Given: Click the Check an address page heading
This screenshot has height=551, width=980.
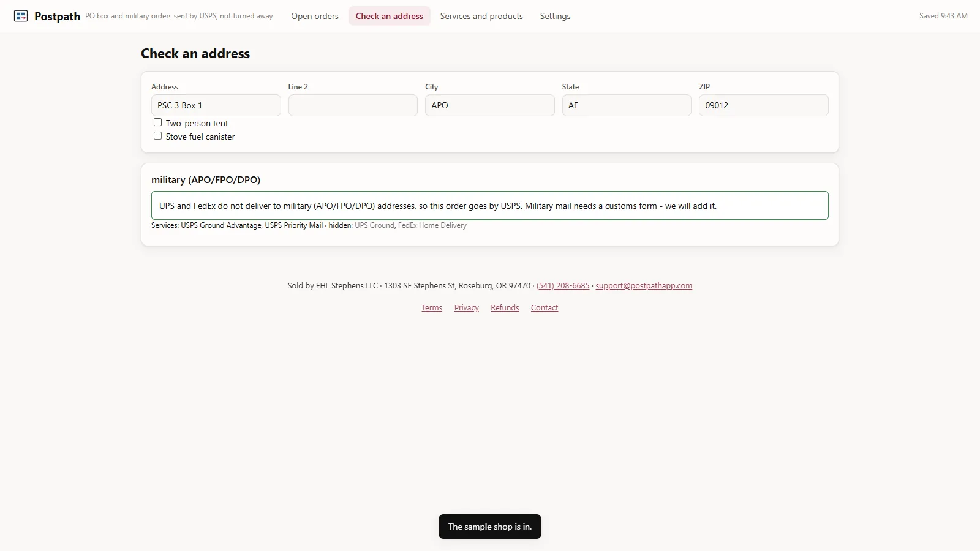Looking at the screenshot, I should 195,54.
